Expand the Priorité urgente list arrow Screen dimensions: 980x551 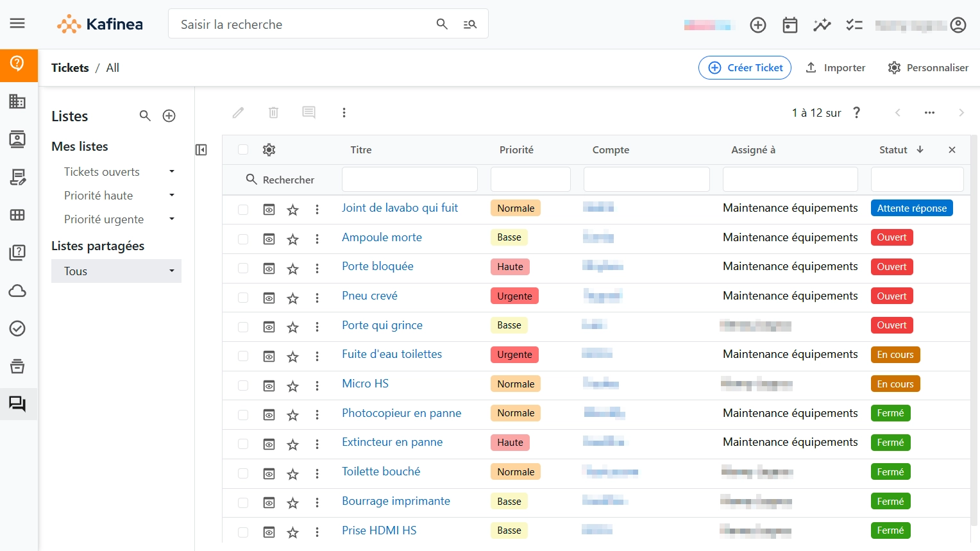[172, 219]
